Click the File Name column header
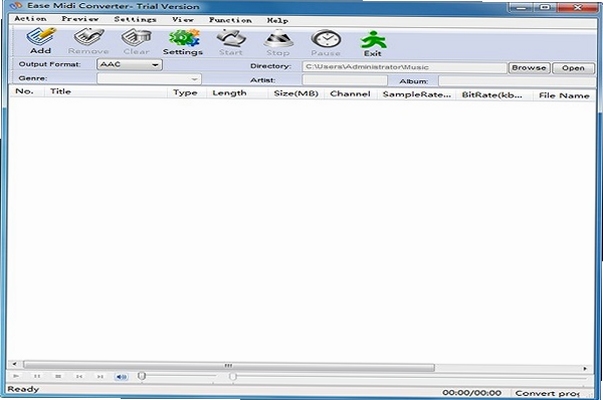The height and width of the screenshot is (400, 603). coord(564,96)
